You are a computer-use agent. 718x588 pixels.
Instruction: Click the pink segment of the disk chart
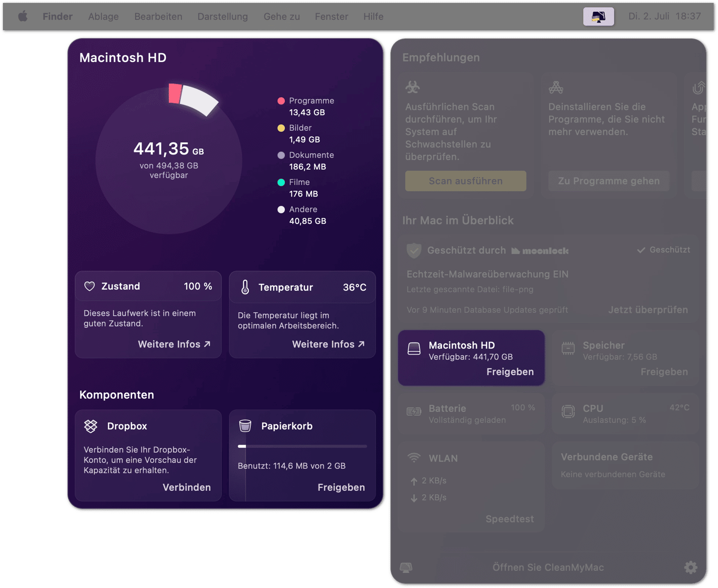tap(175, 94)
